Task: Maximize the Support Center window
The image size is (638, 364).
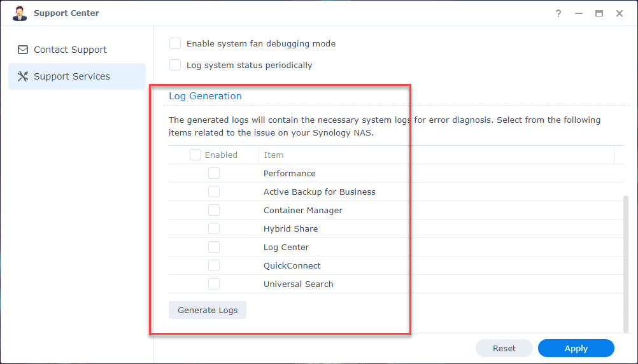Action: [599, 13]
